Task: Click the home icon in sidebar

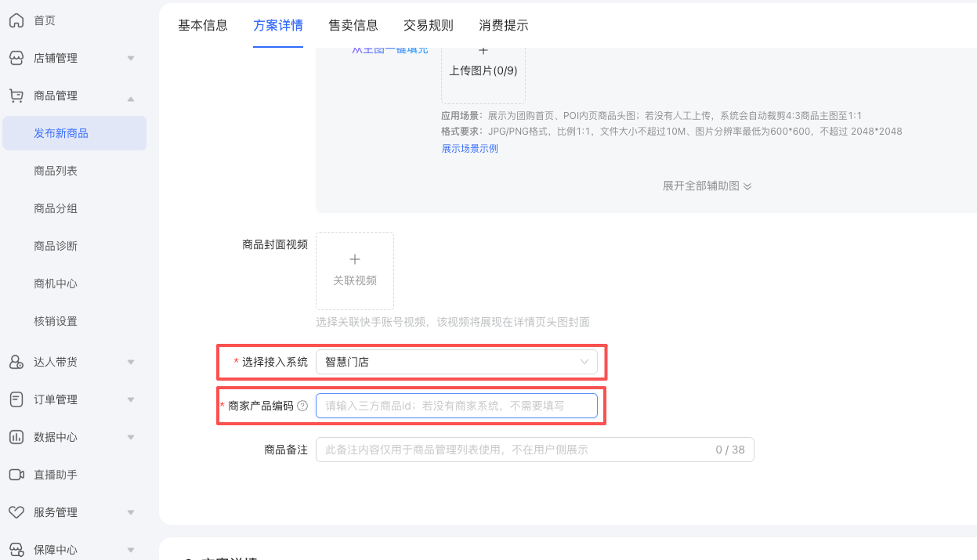Action: (16, 20)
